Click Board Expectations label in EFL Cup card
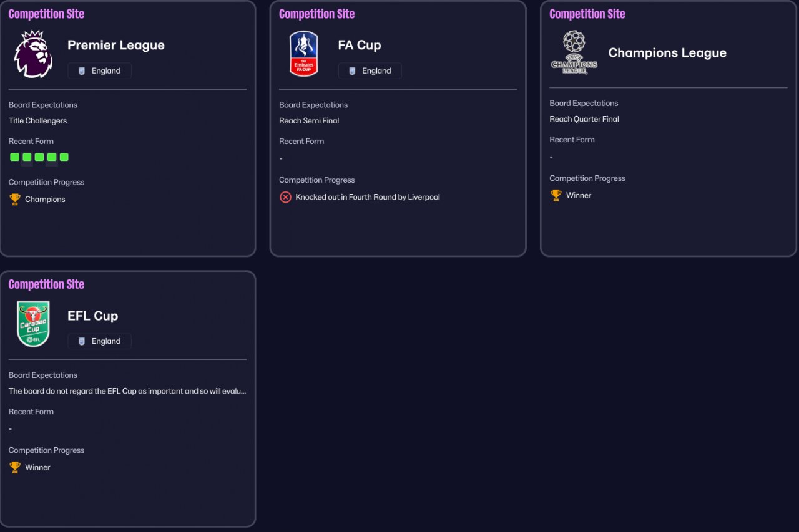Screen dimensions: 799x532 point(43,375)
